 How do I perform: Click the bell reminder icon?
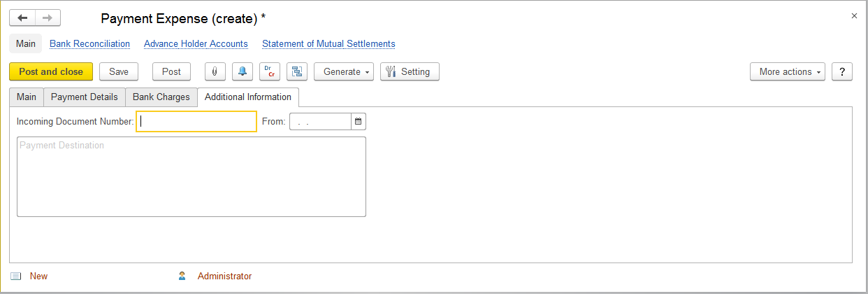coord(243,71)
